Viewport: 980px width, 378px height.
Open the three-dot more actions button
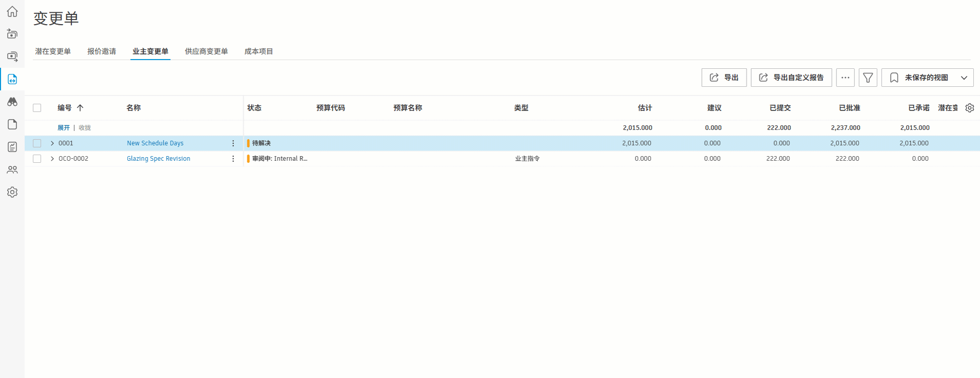pyautogui.click(x=845, y=78)
